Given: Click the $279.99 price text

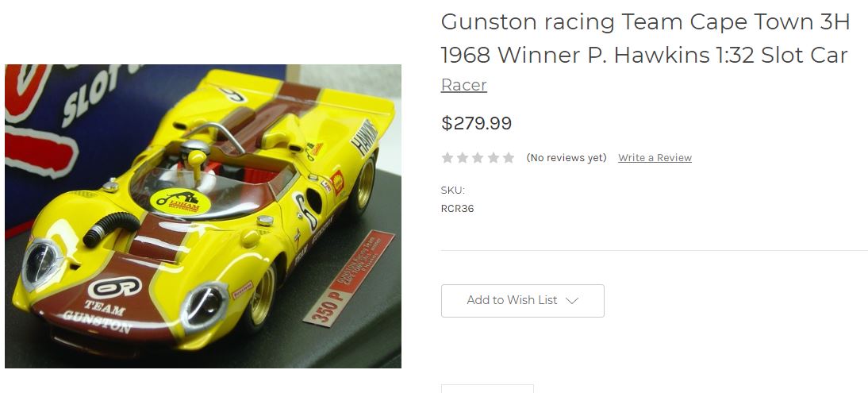Looking at the screenshot, I should click(477, 123).
